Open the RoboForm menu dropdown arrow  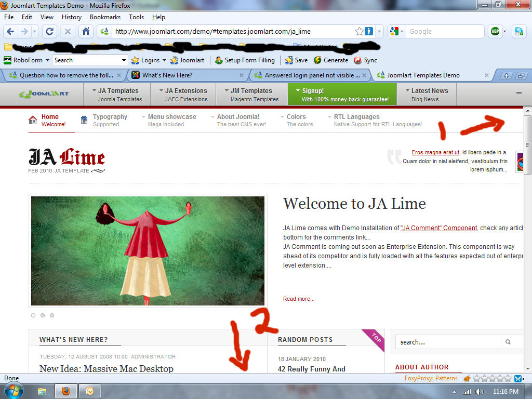(x=47, y=60)
